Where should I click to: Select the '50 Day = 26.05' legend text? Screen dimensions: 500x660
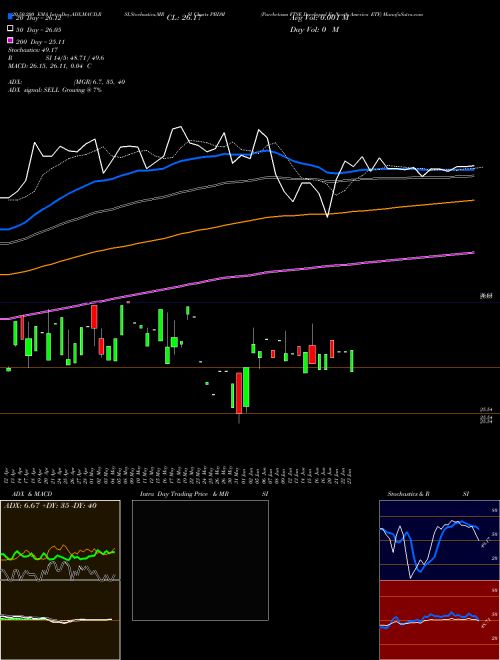[x=38, y=29]
